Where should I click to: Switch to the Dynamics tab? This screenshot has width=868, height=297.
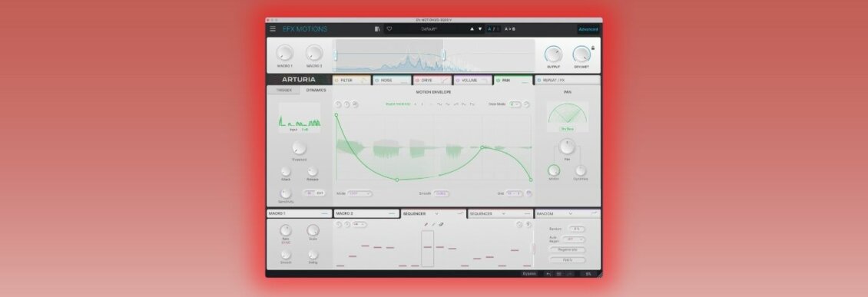(316, 90)
